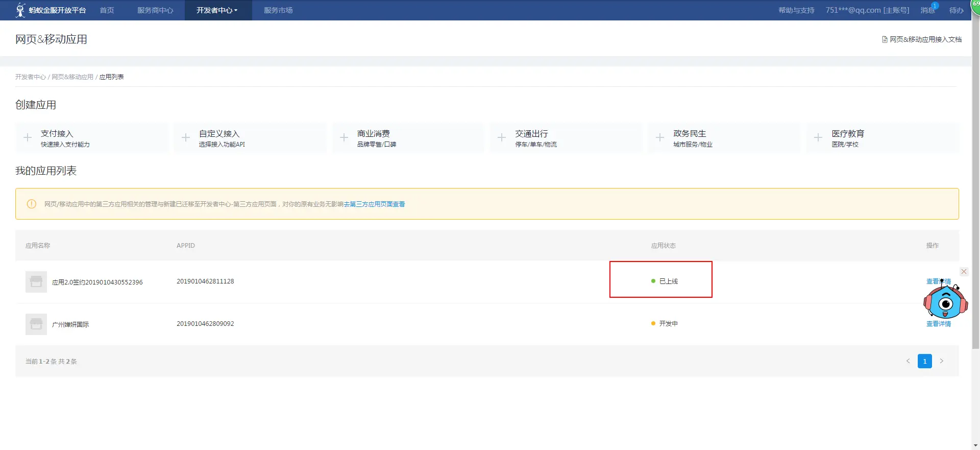Select page 1 in pagination
This screenshot has height=450, width=980.
click(x=925, y=361)
